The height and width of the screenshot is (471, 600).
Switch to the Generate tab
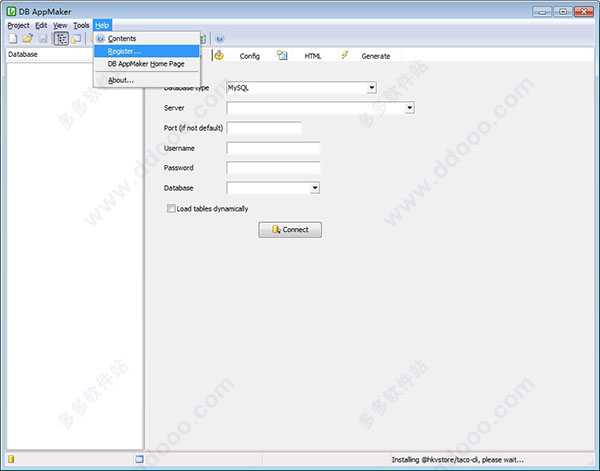tap(376, 56)
